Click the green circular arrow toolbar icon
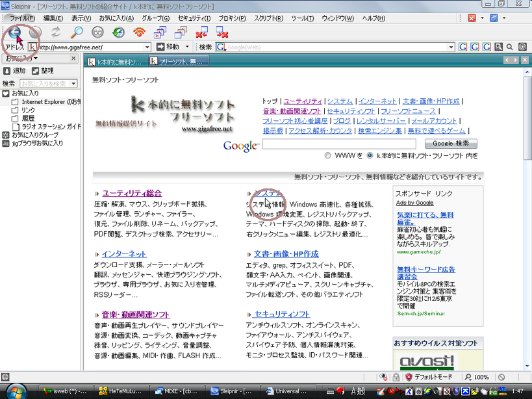The height and width of the screenshot is (399, 532). 118,32
